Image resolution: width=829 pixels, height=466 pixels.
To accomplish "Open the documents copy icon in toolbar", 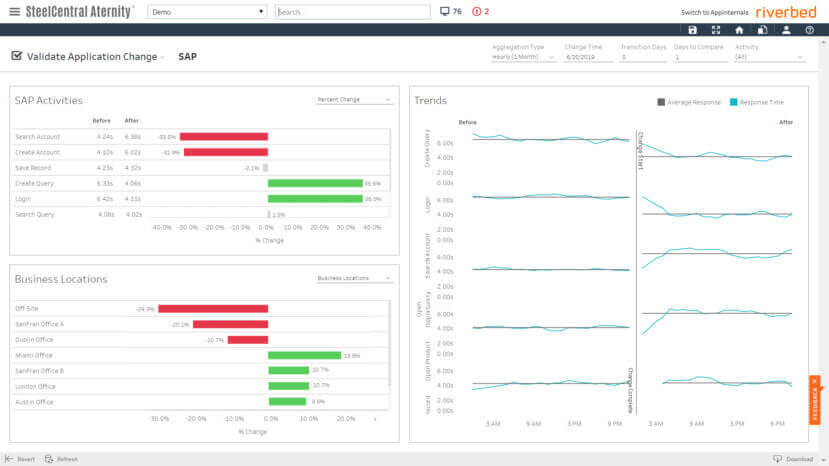I will point(762,30).
